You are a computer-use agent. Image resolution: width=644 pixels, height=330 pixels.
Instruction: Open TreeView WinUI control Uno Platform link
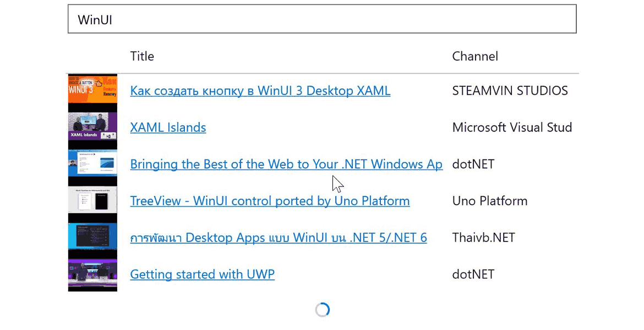(x=270, y=201)
